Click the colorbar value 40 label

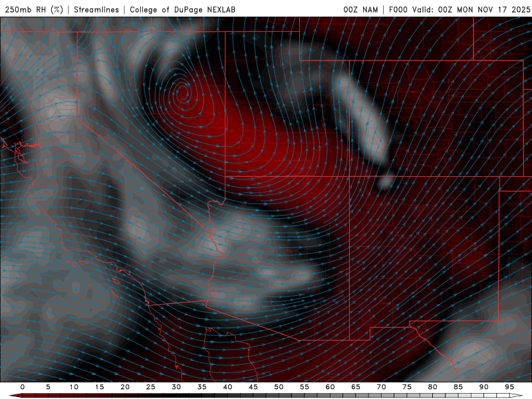coord(227,387)
